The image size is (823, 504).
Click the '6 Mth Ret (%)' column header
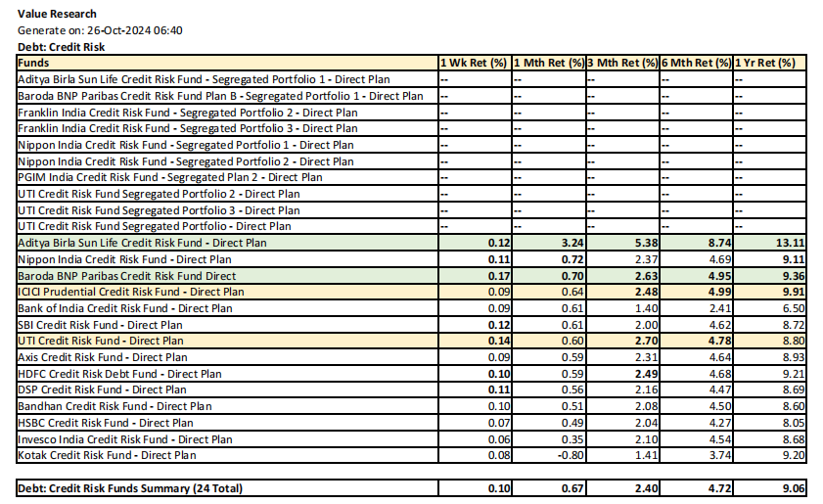click(696, 63)
